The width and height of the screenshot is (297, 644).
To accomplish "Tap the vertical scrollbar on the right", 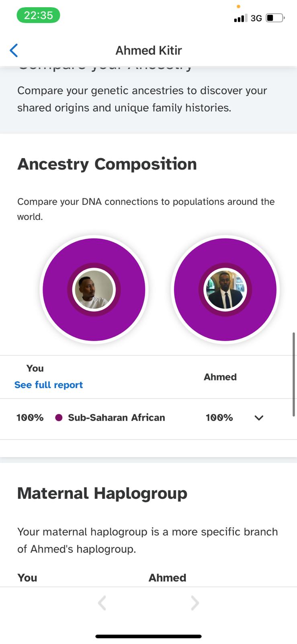I will click(x=294, y=374).
